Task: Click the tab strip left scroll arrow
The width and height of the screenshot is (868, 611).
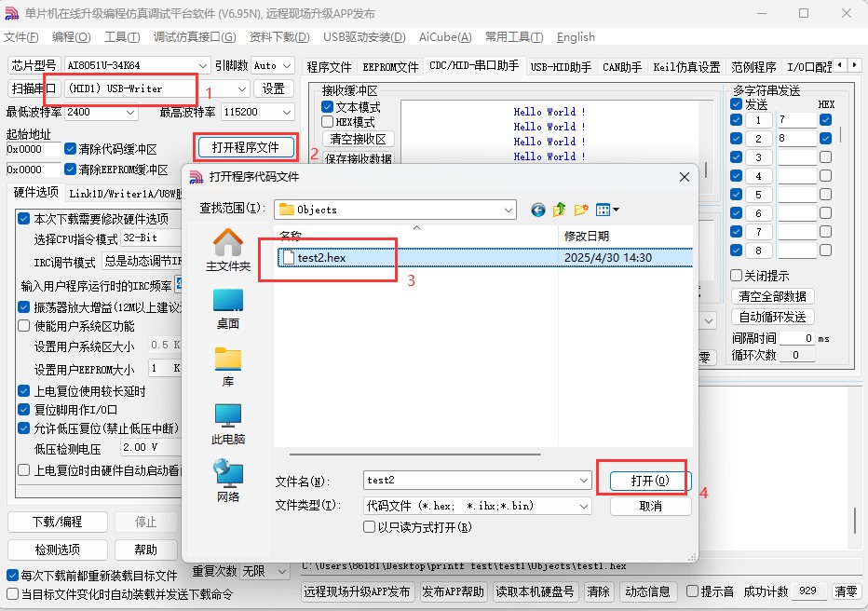Action: point(841,65)
